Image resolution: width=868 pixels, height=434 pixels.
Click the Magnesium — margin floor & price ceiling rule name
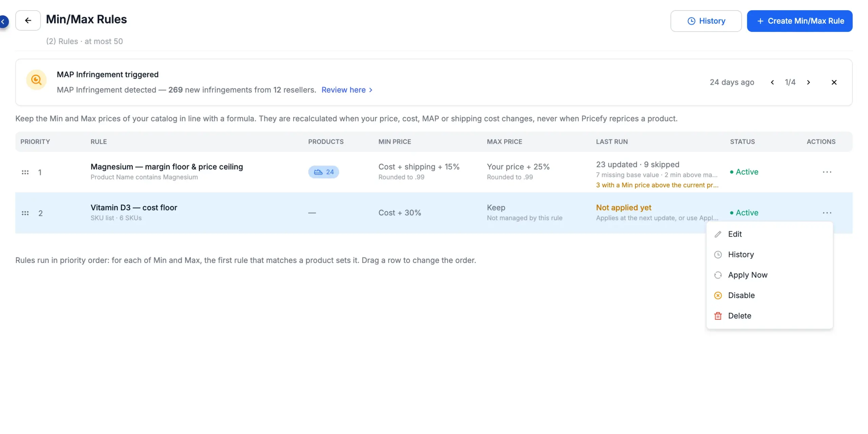166,167
